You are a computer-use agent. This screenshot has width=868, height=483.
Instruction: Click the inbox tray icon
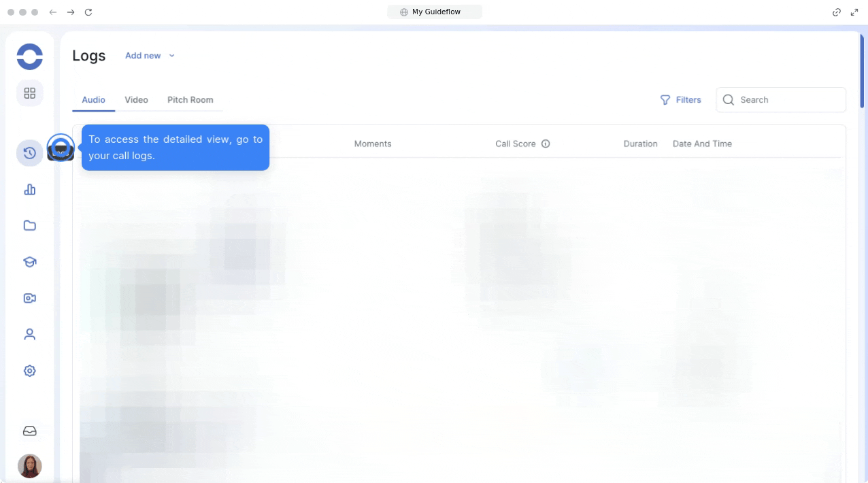[30, 431]
